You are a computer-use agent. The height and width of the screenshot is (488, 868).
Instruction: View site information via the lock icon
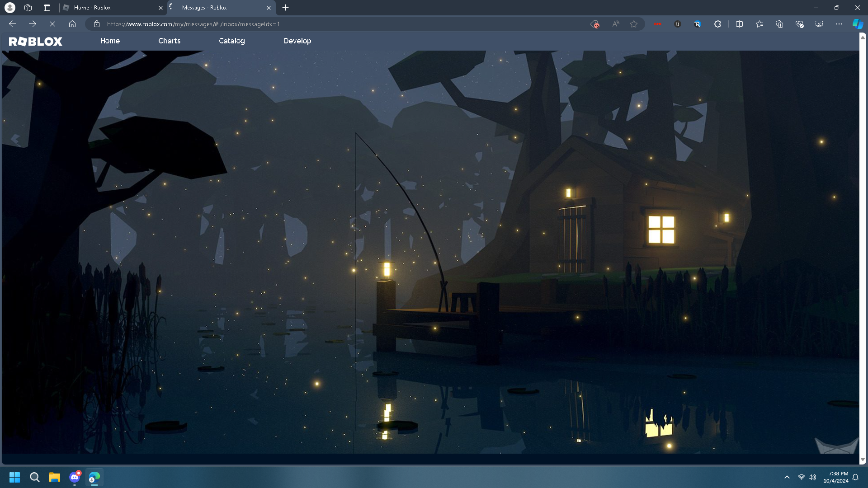pyautogui.click(x=97, y=24)
